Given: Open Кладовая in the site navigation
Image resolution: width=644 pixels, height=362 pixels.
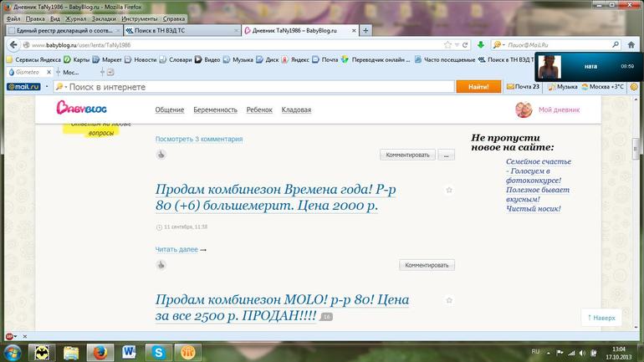Looking at the screenshot, I should pyautogui.click(x=296, y=110).
